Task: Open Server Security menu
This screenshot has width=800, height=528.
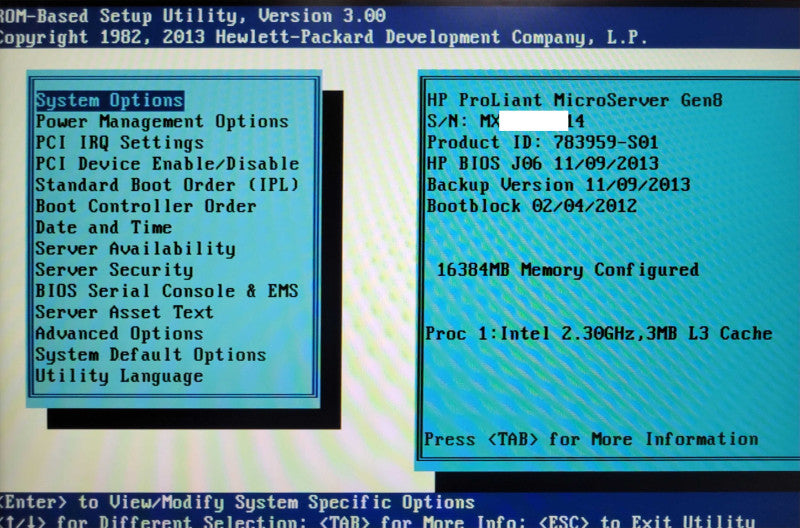Action: 114,270
